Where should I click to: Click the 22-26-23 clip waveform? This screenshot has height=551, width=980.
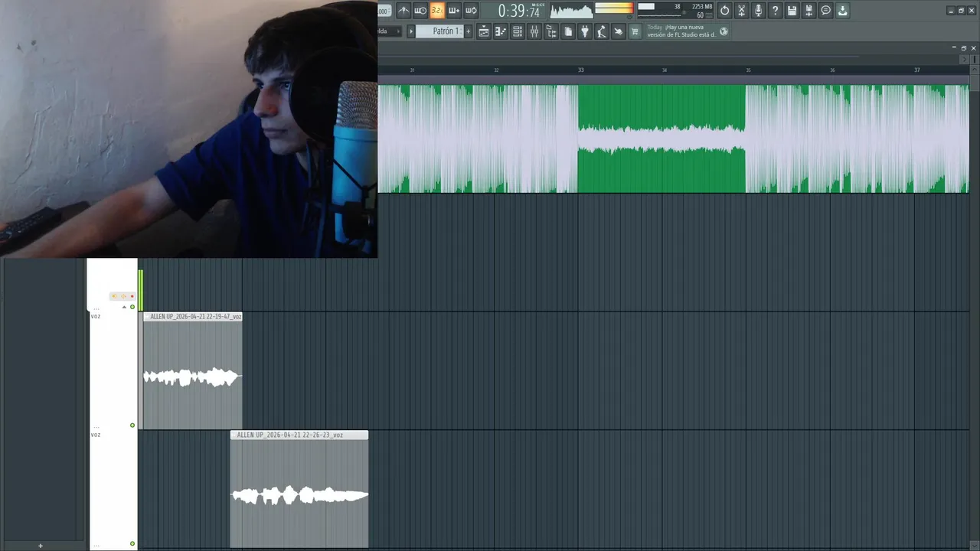click(x=299, y=495)
